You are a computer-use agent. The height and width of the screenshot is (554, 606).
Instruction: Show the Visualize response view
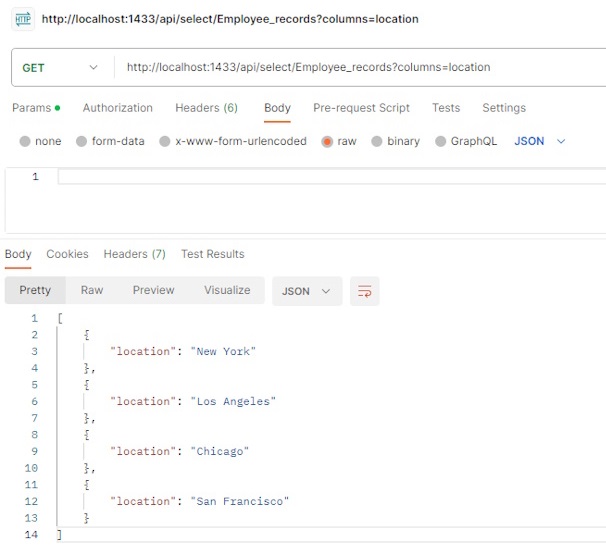(227, 290)
